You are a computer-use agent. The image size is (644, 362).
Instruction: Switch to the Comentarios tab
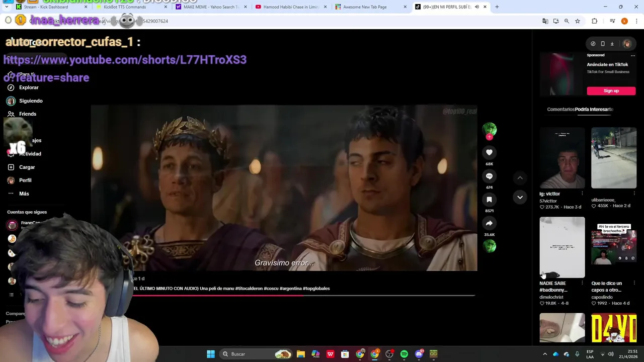click(560, 109)
